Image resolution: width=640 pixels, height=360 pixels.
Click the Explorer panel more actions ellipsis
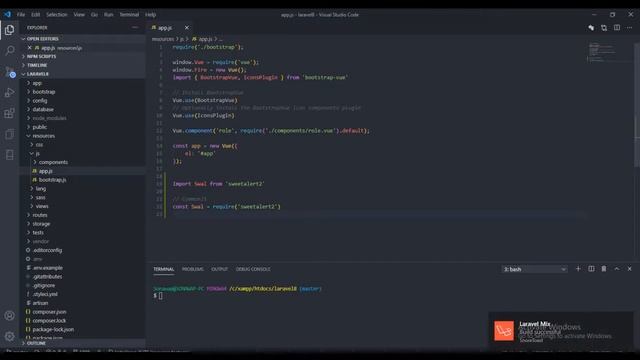coord(135,27)
